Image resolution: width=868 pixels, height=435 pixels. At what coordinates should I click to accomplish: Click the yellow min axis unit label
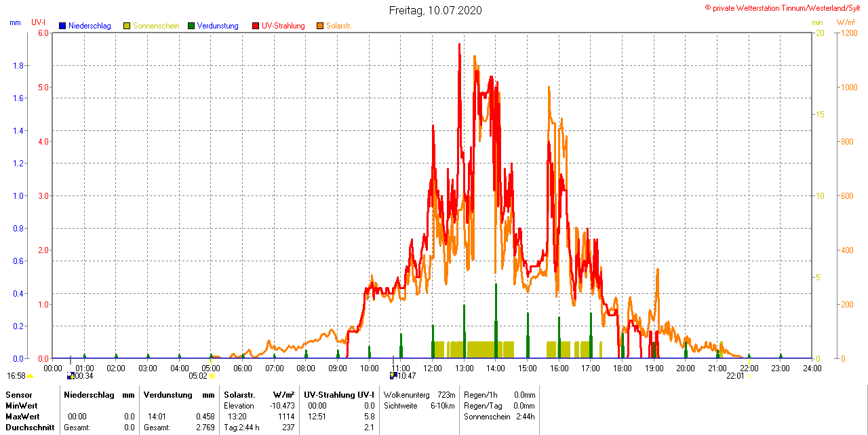[817, 22]
